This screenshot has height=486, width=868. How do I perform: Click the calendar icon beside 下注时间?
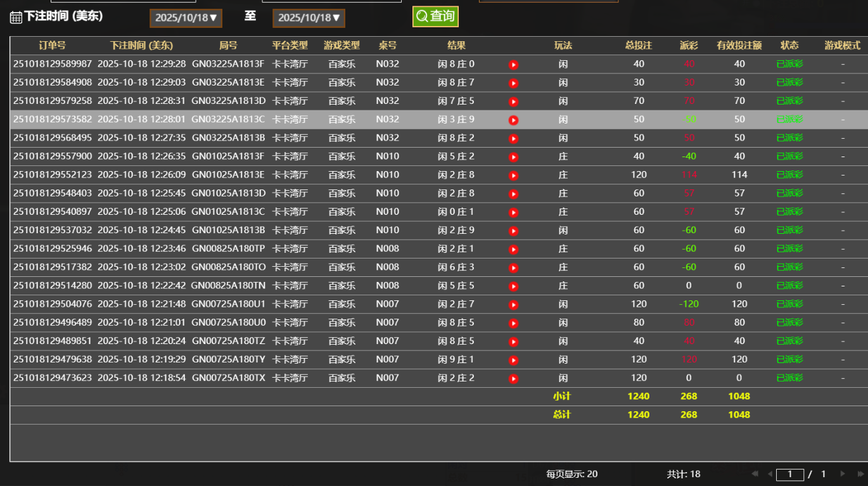pyautogui.click(x=16, y=18)
